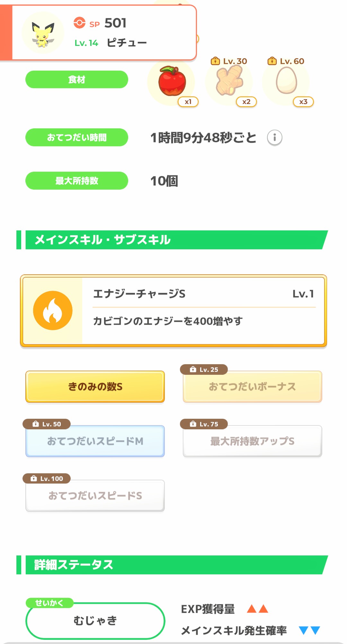This screenshot has height=644, width=347.
Task: Tap the Poké Ball SP icon
Action: coord(79,23)
